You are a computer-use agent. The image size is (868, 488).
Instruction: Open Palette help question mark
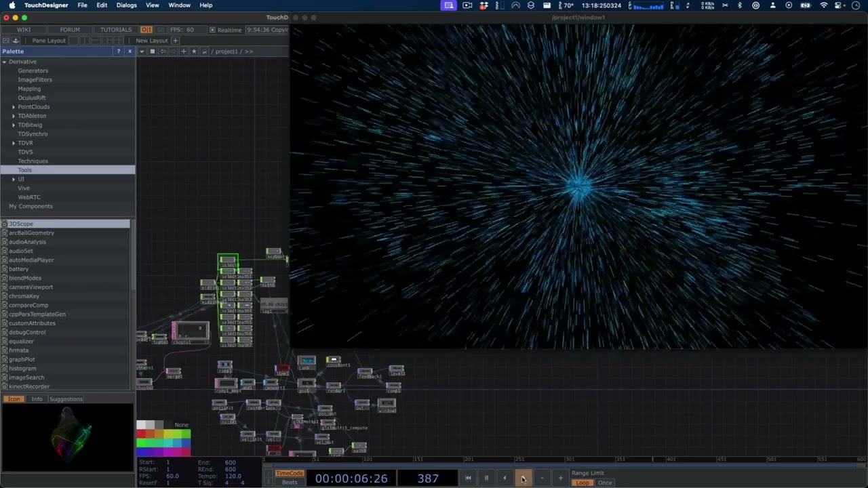[x=119, y=52]
